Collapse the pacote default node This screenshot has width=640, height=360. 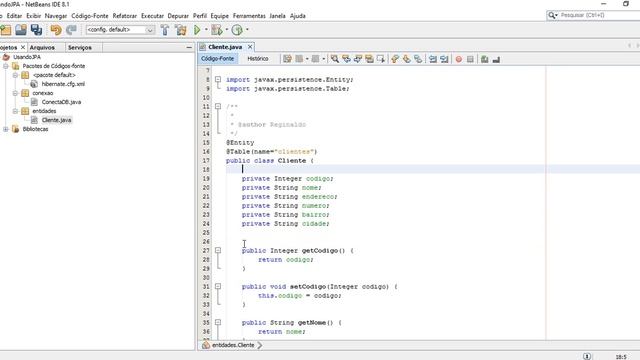coord(15,75)
